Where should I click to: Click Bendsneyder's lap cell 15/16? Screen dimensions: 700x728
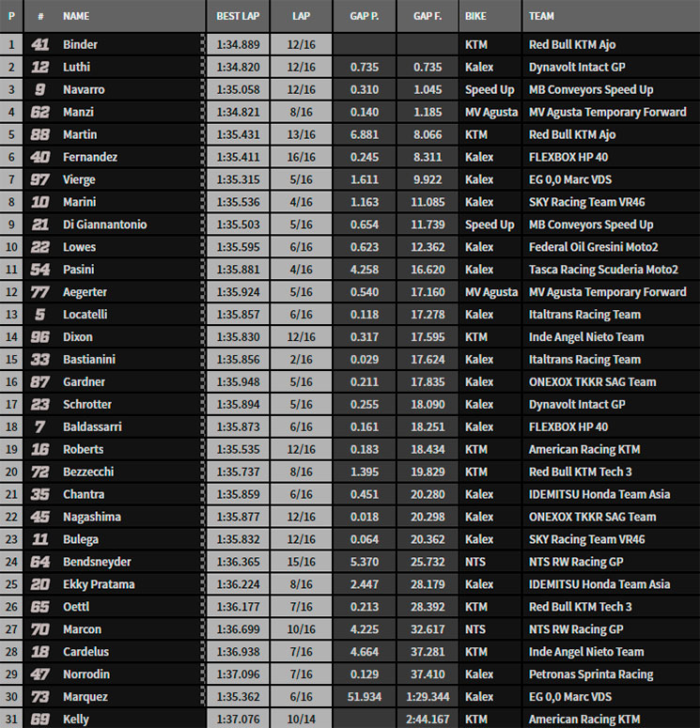point(301,562)
